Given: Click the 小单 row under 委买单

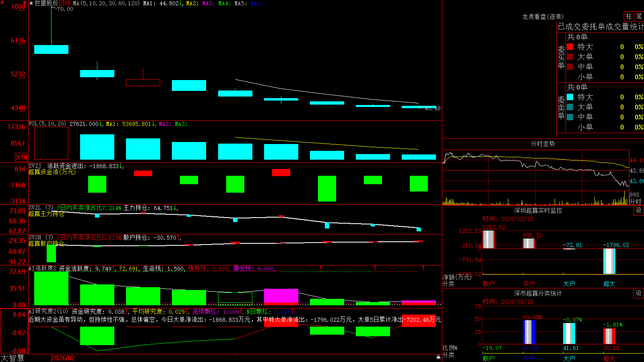Looking at the screenshot, I should (605, 77).
